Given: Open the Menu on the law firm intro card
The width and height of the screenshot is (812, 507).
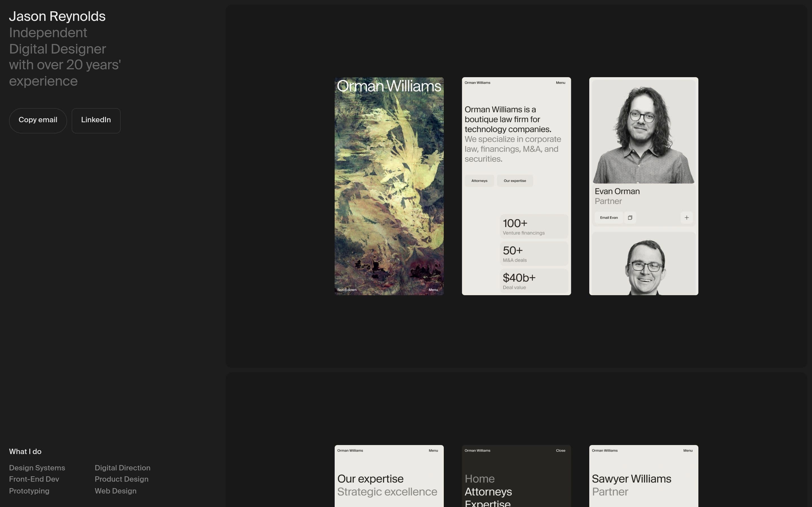Looking at the screenshot, I should [x=560, y=83].
